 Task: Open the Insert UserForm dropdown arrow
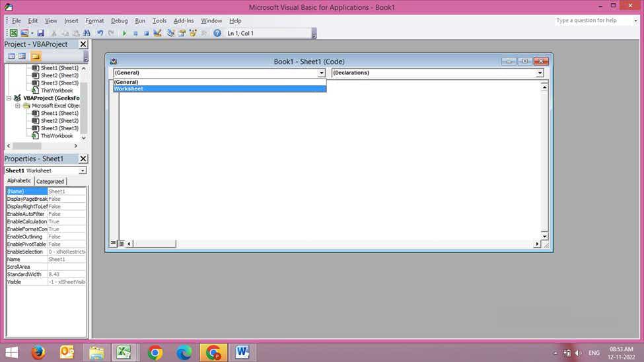(x=32, y=33)
